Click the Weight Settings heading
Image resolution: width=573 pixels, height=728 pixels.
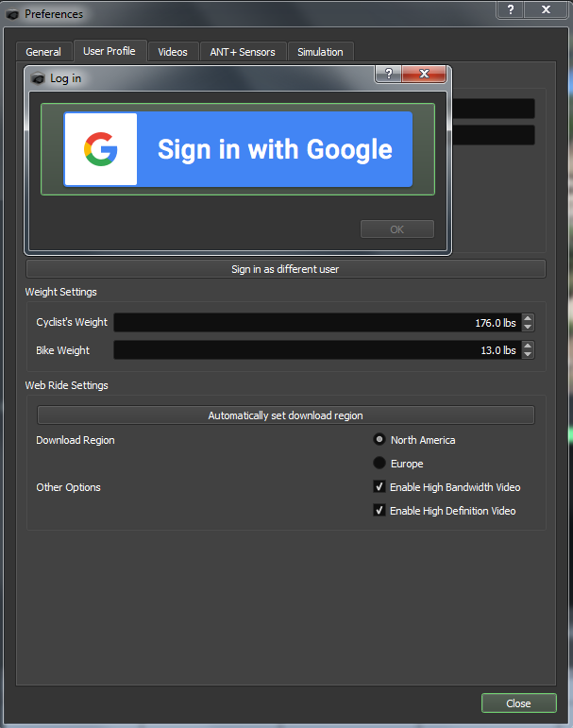click(60, 292)
